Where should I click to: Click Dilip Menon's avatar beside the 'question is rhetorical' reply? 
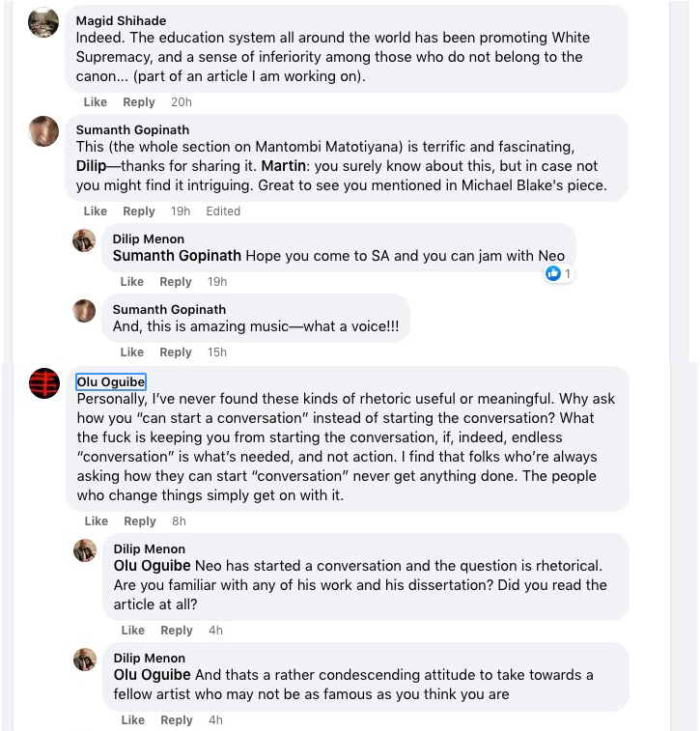85,549
